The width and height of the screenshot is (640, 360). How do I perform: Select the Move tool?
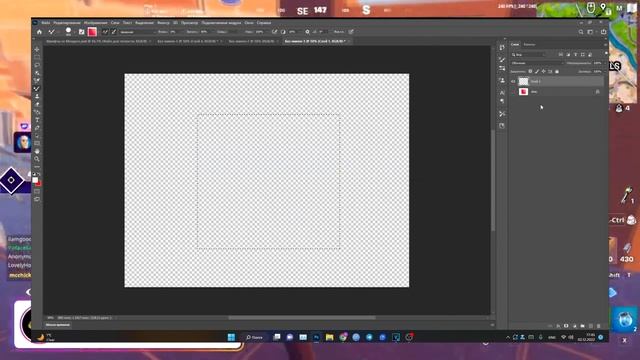[37, 49]
